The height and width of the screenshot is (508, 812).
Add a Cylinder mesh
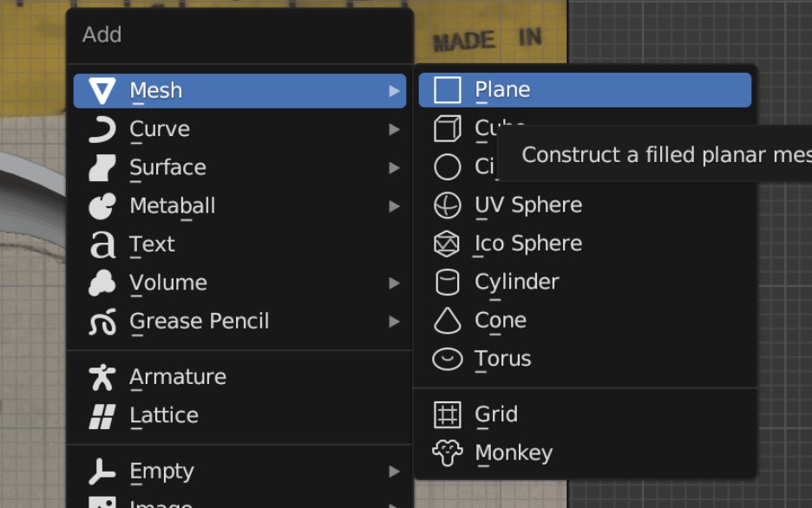[x=585, y=283]
